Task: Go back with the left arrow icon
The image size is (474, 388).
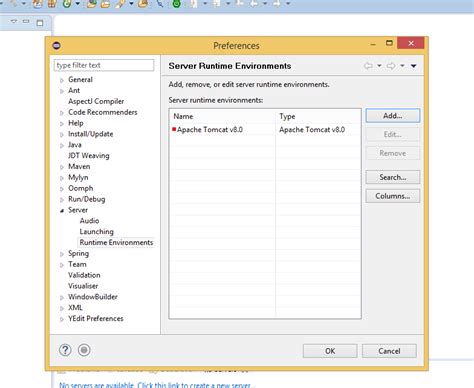Action: [x=368, y=66]
